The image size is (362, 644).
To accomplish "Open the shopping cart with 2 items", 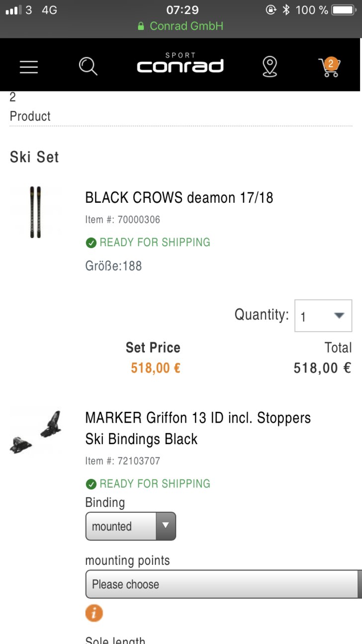I will [x=329, y=67].
